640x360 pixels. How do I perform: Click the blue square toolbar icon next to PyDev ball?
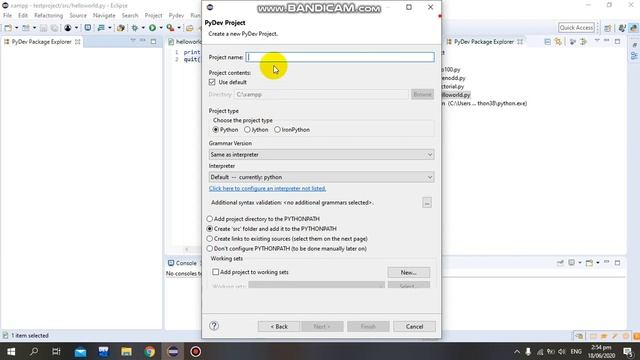click(88, 28)
